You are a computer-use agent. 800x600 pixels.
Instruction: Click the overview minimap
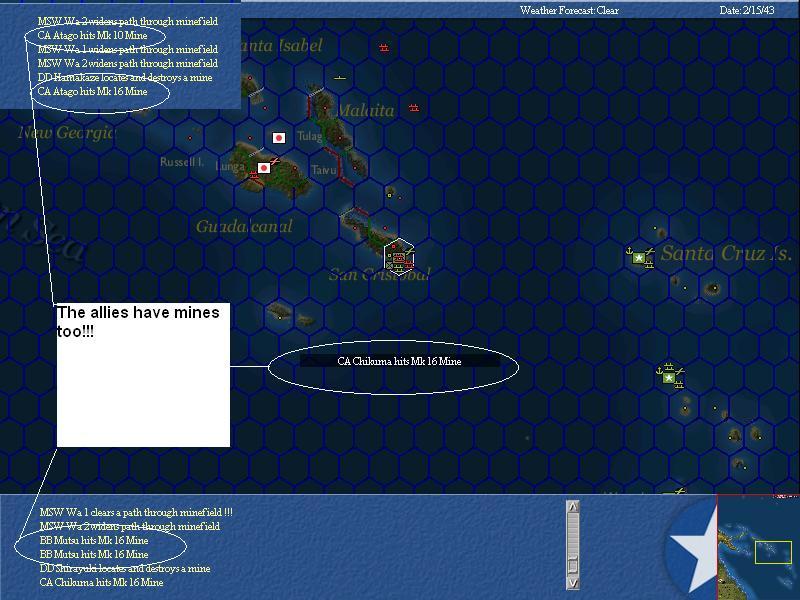pyautogui.click(x=758, y=547)
